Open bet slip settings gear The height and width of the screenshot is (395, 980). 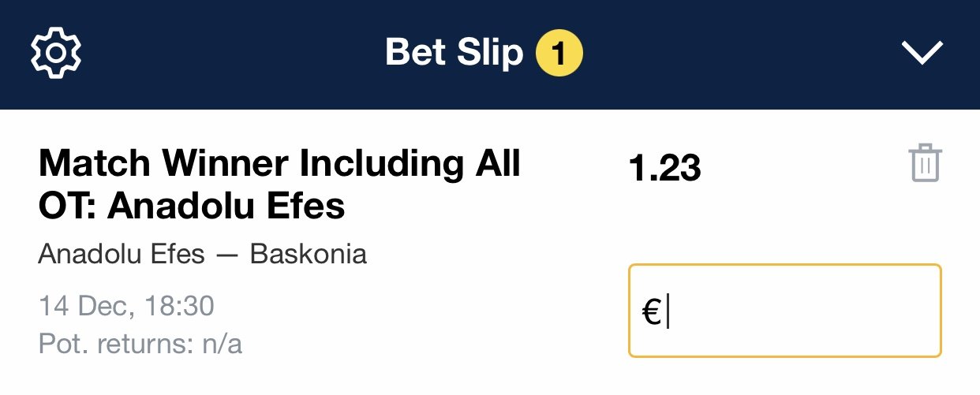click(x=56, y=53)
